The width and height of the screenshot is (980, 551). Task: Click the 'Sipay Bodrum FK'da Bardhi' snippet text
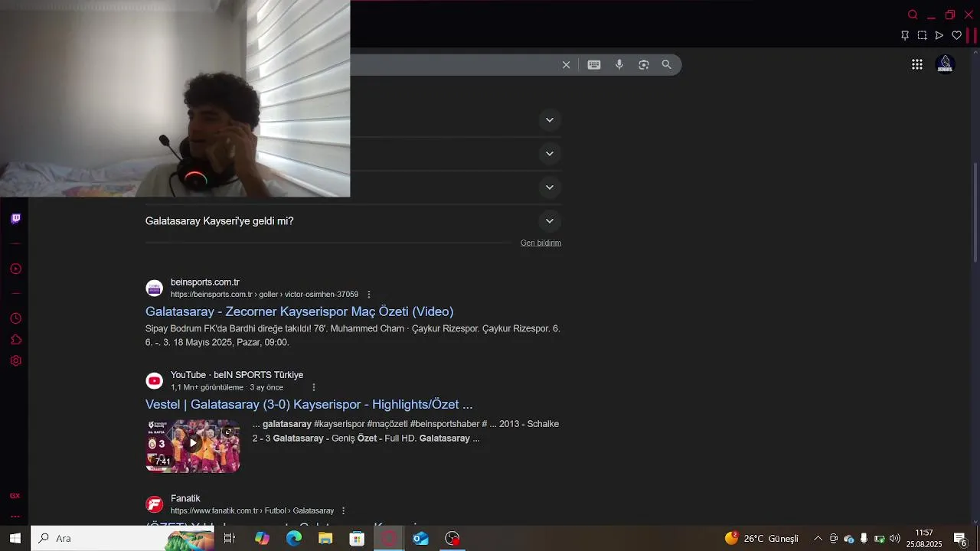click(x=353, y=335)
